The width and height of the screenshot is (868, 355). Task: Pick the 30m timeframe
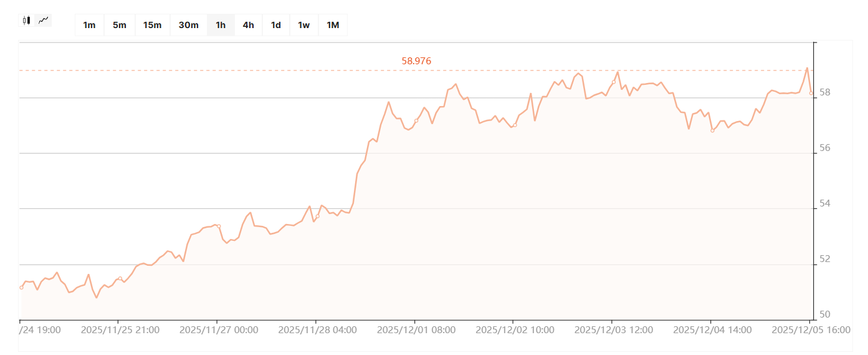coord(188,25)
